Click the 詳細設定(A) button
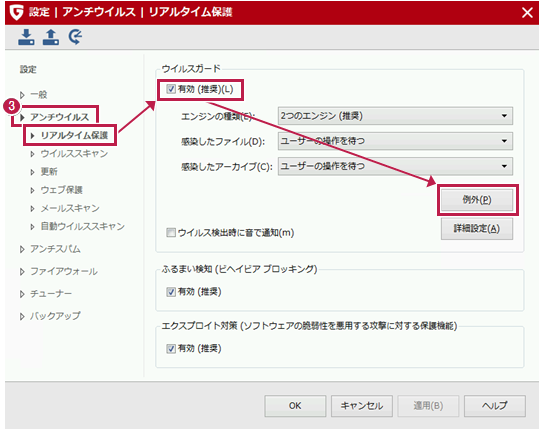The image size is (540, 430). (x=477, y=229)
